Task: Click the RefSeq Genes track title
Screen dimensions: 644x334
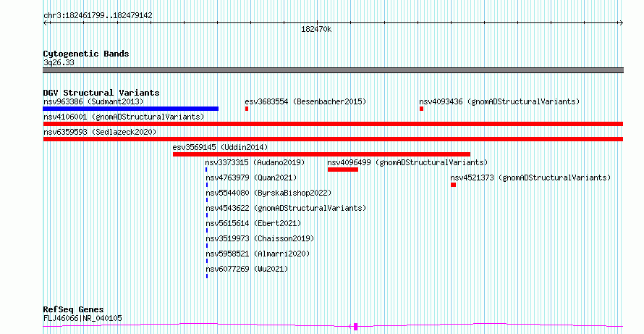Action: pos(74,310)
